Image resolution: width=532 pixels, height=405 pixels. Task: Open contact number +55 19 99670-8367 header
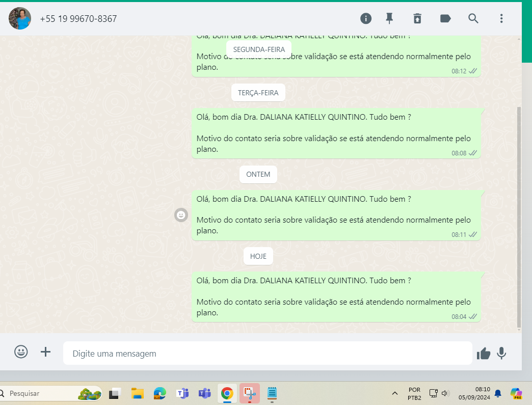[x=78, y=19]
